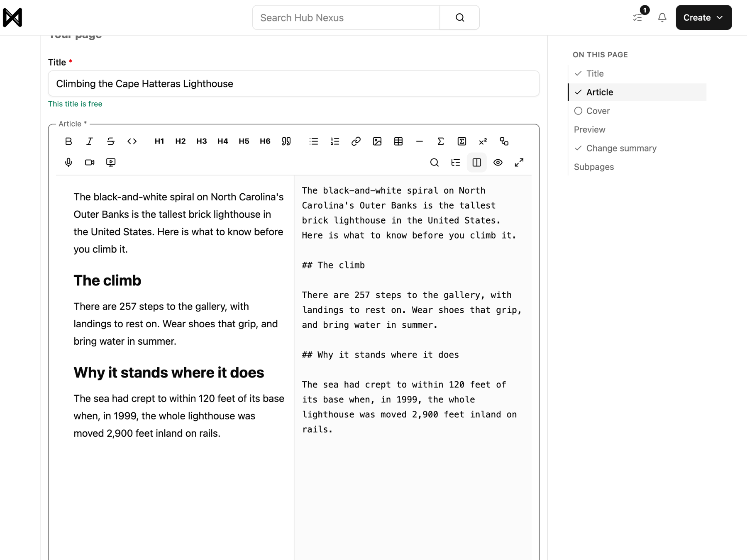Jump to Preview section
This screenshot has width=747, height=560.
pyautogui.click(x=637, y=129)
